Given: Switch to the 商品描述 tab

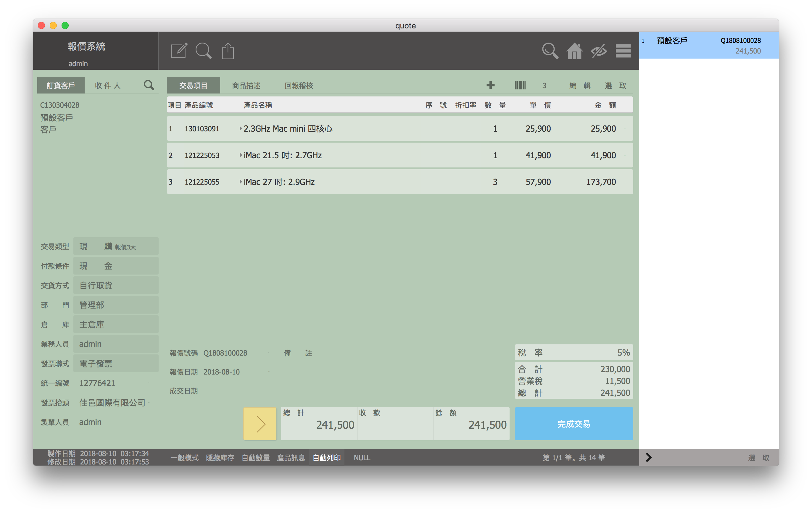Looking at the screenshot, I should 246,85.
